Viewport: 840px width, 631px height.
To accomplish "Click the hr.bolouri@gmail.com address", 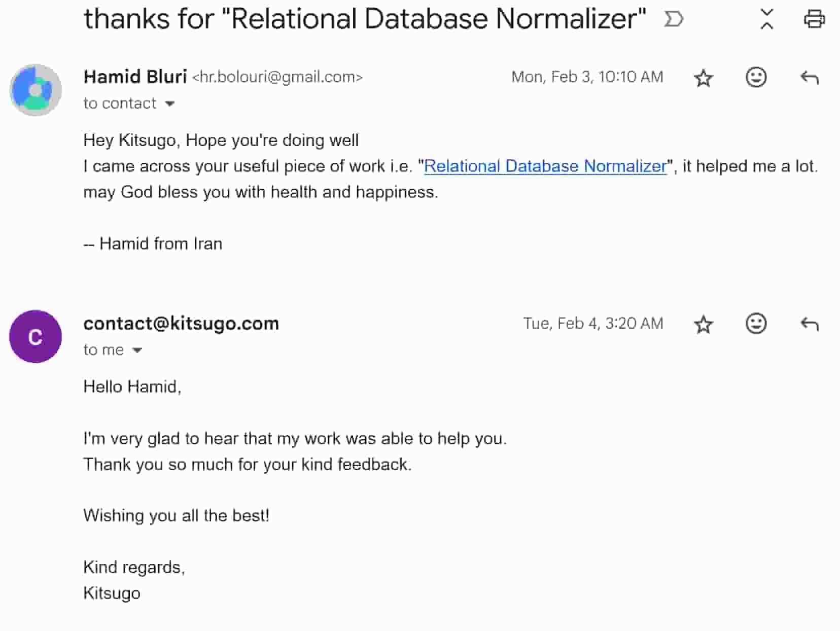I will coord(277,77).
